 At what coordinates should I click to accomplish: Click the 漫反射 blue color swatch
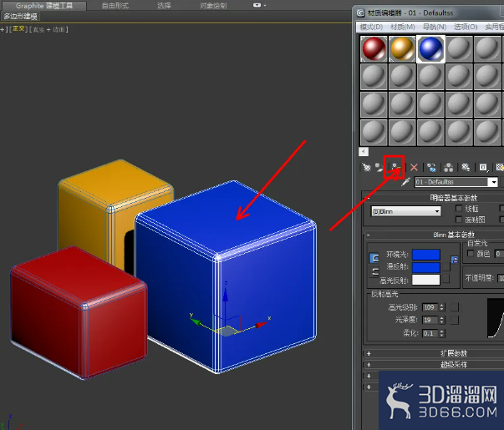pos(426,267)
